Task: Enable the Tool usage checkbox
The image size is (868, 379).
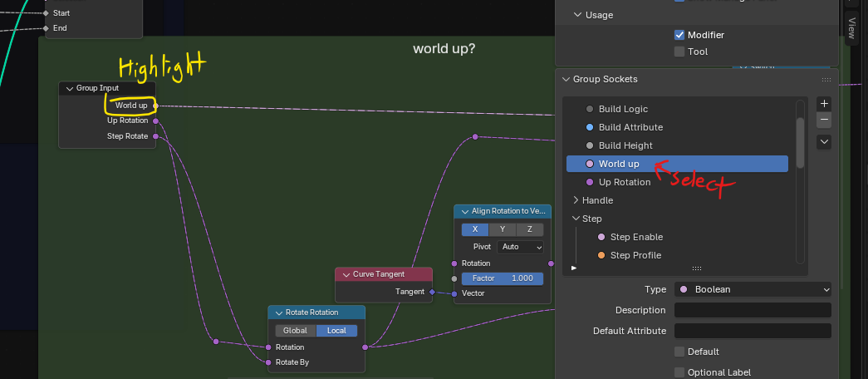Action: click(679, 52)
